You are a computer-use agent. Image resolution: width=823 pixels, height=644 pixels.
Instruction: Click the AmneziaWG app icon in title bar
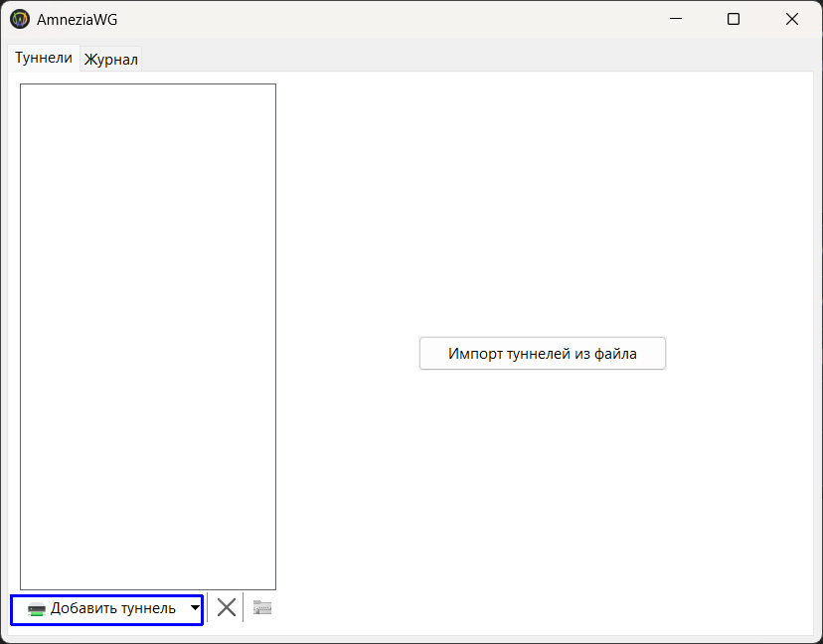coord(20,20)
